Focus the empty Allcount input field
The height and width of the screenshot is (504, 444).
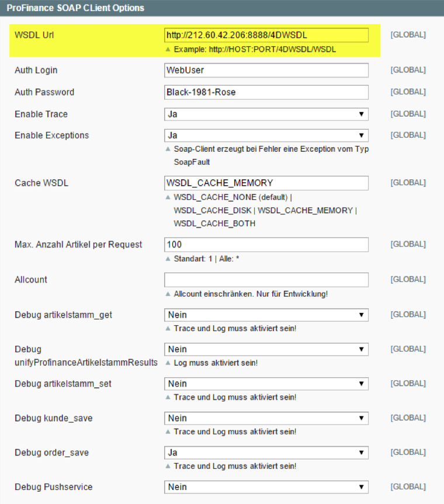pyautogui.click(x=266, y=280)
